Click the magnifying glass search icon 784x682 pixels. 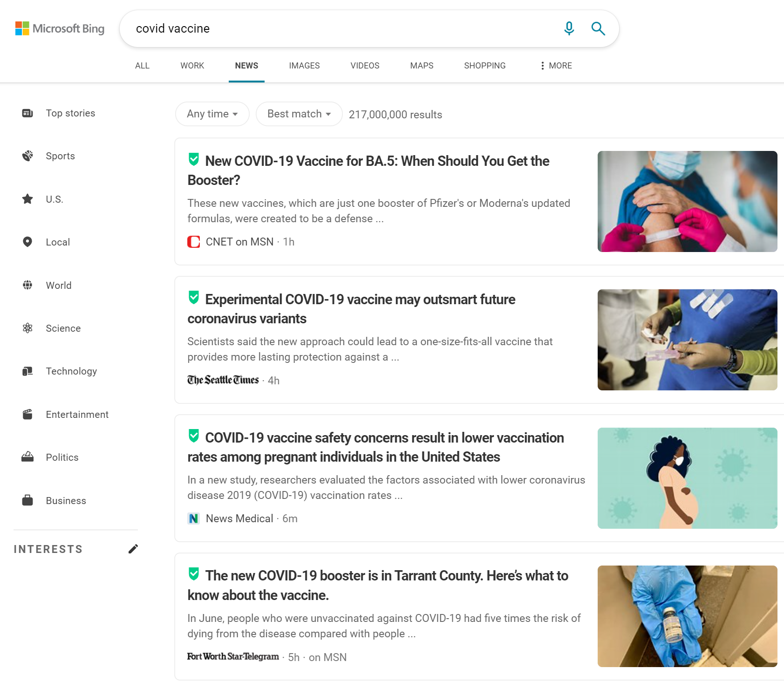[x=598, y=28]
